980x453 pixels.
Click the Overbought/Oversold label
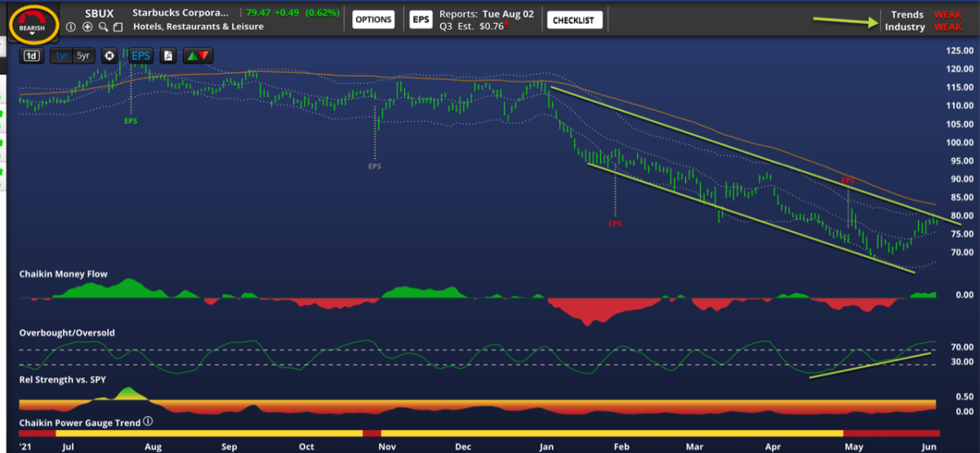click(x=67, y=333)
